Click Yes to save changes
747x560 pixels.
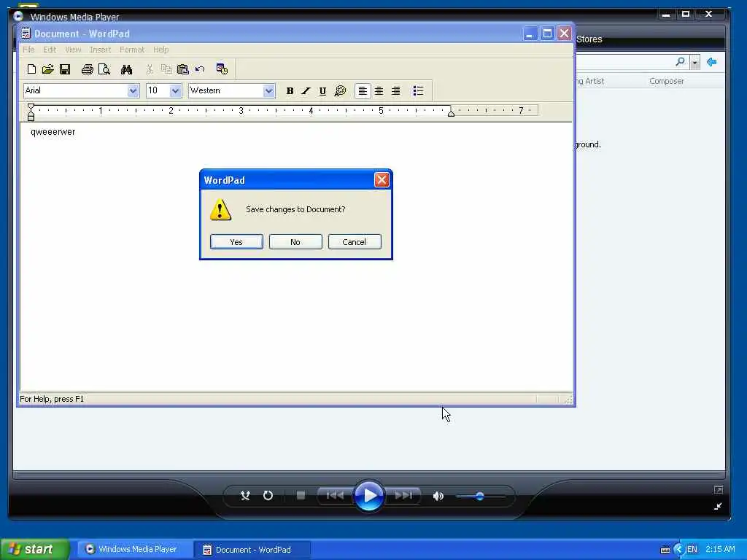point(236,242)
